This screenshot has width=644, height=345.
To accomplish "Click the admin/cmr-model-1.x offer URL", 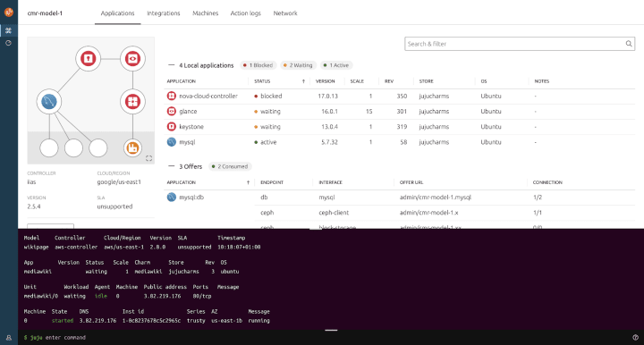I will tap(428, 213).
